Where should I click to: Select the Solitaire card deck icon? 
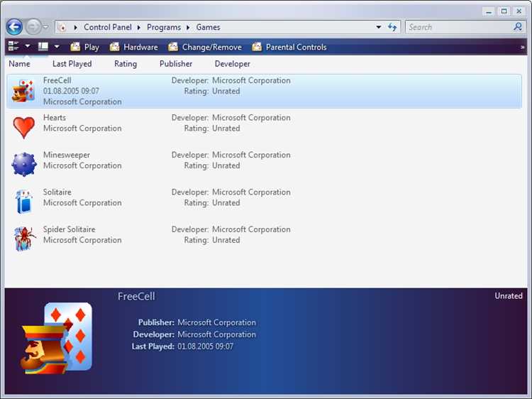(23, 202)
